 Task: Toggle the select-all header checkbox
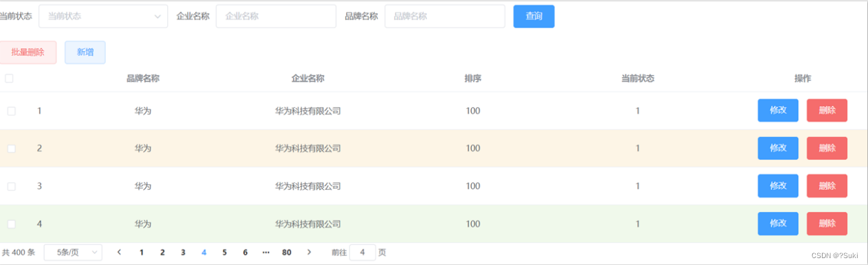click(9, 78)
